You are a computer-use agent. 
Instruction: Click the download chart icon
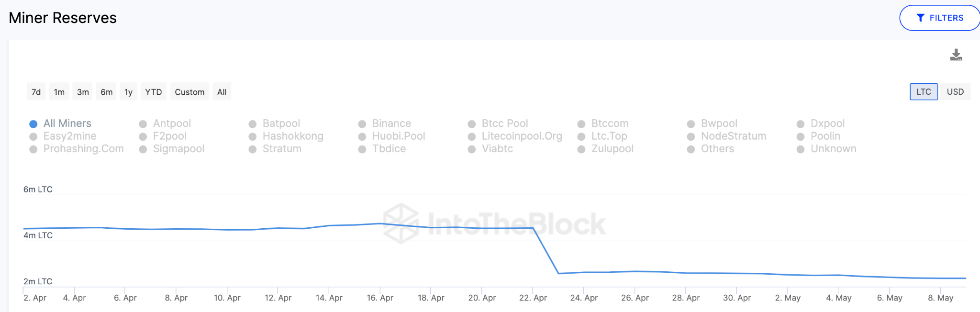(956, 55)
